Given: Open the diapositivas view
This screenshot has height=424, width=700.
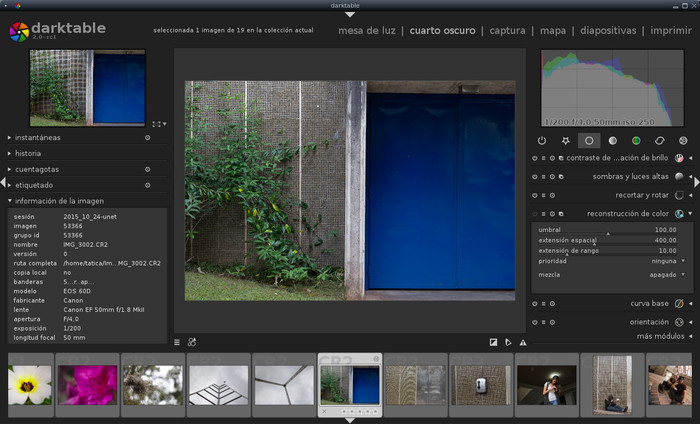Looking at the screenshot, I should point(607,30).
